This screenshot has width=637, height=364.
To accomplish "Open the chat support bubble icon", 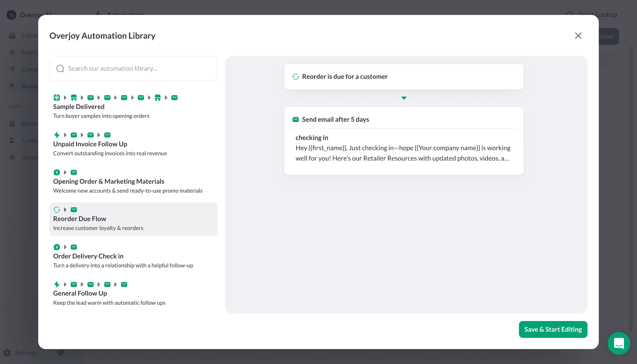I will point(619,343).
